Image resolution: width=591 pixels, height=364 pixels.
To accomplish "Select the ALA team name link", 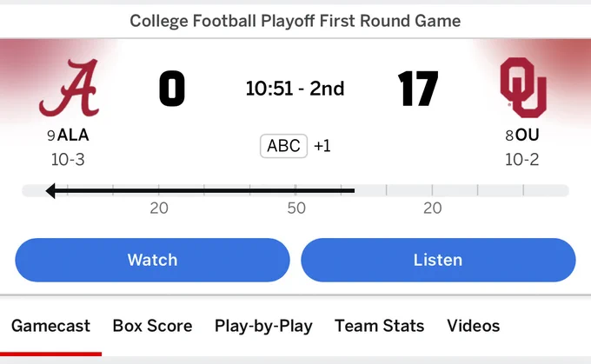I will 73,135.
